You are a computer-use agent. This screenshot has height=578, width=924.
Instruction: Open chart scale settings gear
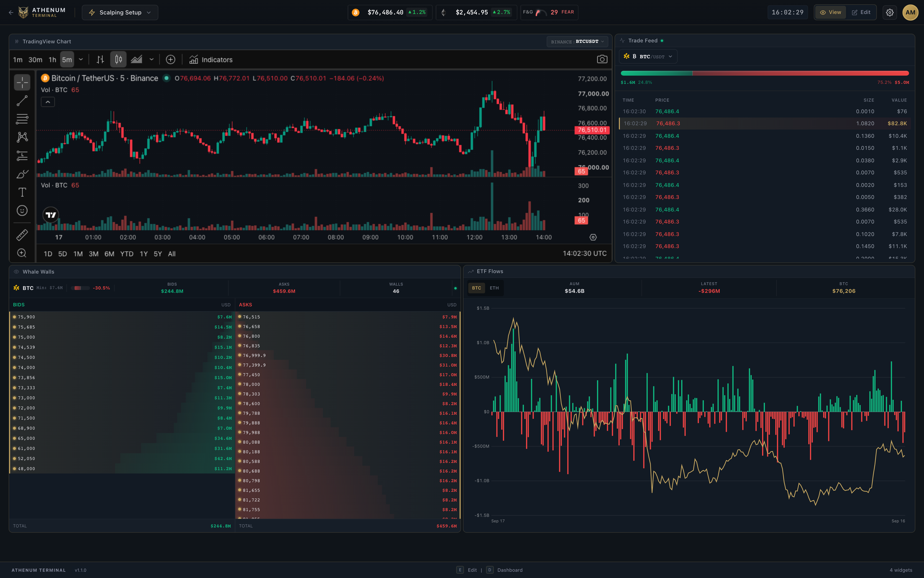593,237
